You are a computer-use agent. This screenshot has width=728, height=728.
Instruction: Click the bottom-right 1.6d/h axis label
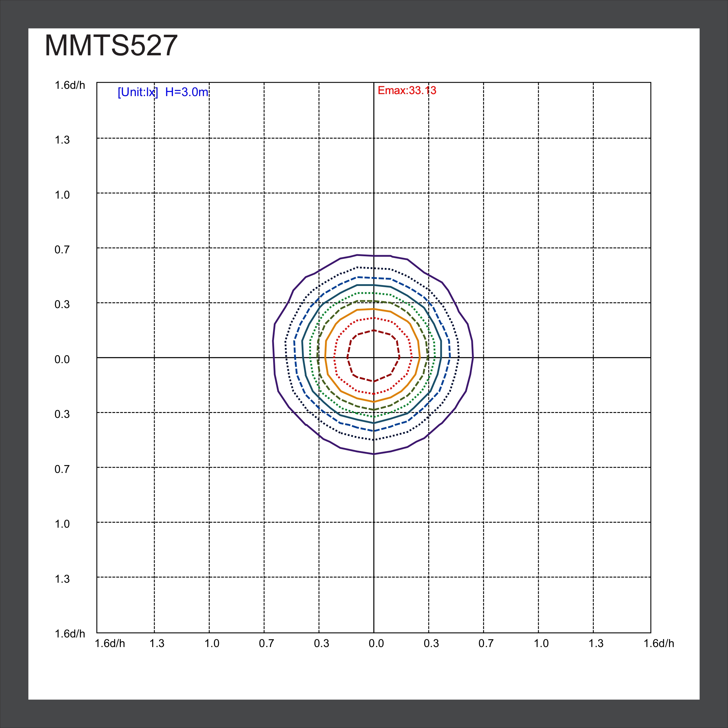(659, 643)
